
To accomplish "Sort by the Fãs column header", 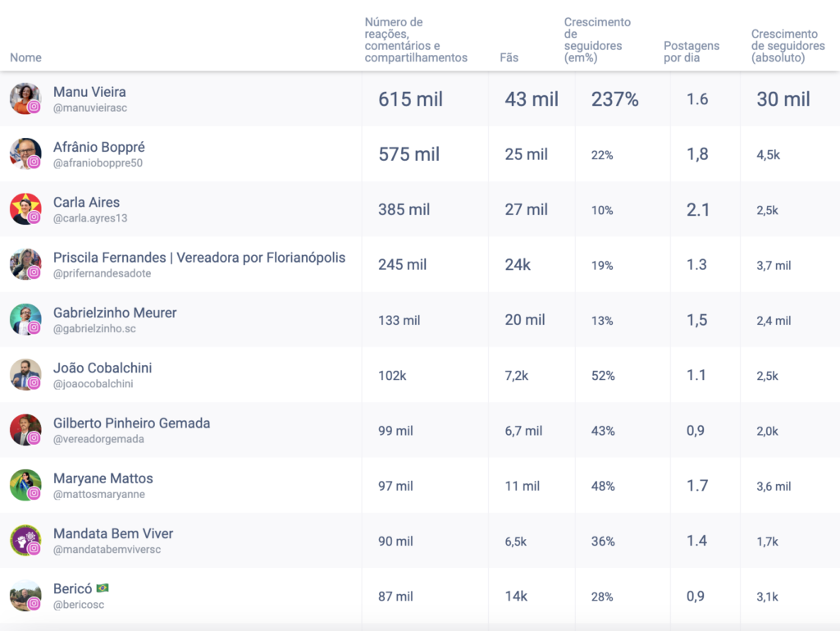I will [x=509, y=57].
